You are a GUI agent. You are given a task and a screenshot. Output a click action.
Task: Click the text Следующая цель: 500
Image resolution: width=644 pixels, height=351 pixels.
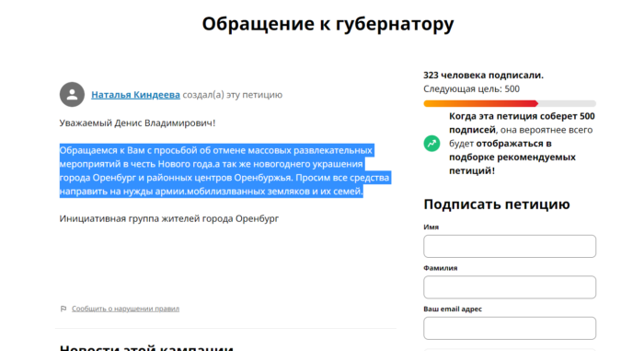point(471,88)
